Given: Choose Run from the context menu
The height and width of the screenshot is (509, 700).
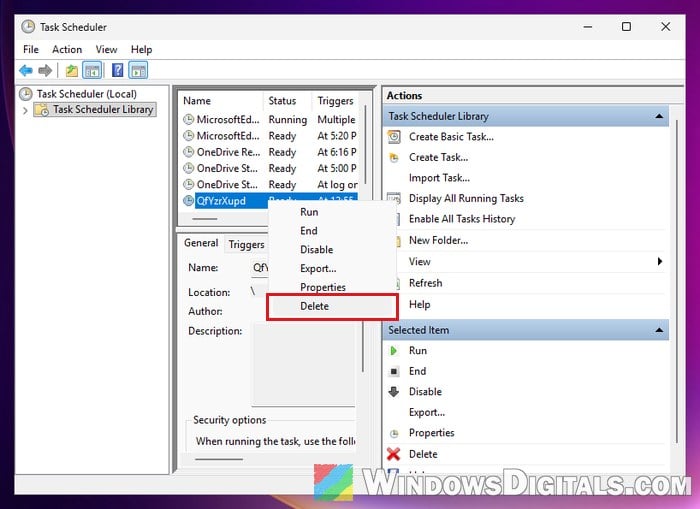Looking at the screenshot, I should (x=332, y=212).
